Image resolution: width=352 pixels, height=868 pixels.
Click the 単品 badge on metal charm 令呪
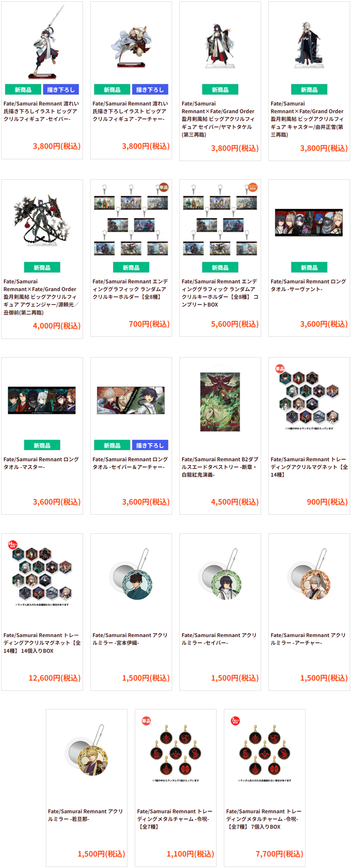coord(146,721)
